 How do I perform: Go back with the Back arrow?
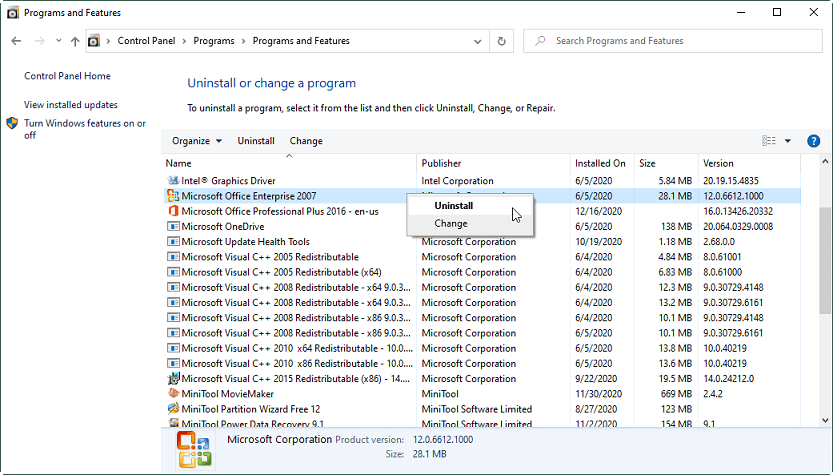16,41
